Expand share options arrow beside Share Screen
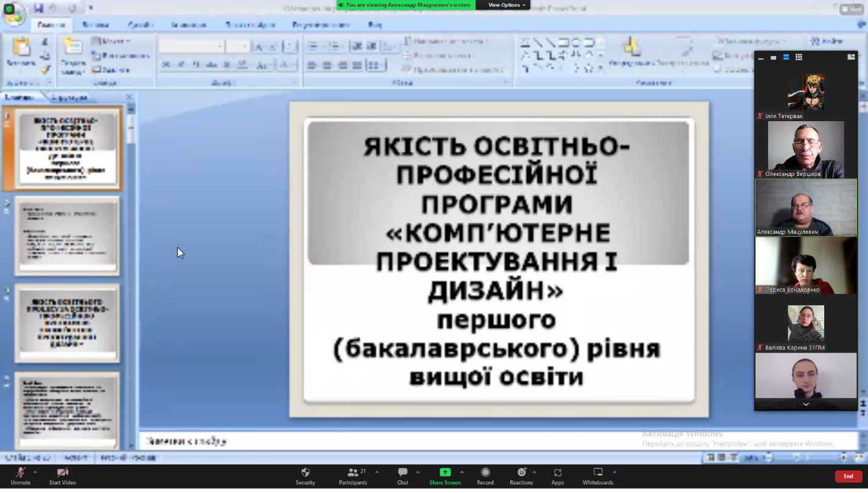The width and height of the screenshot is (868, 493). pyautogui.click(x=462, y=472)
